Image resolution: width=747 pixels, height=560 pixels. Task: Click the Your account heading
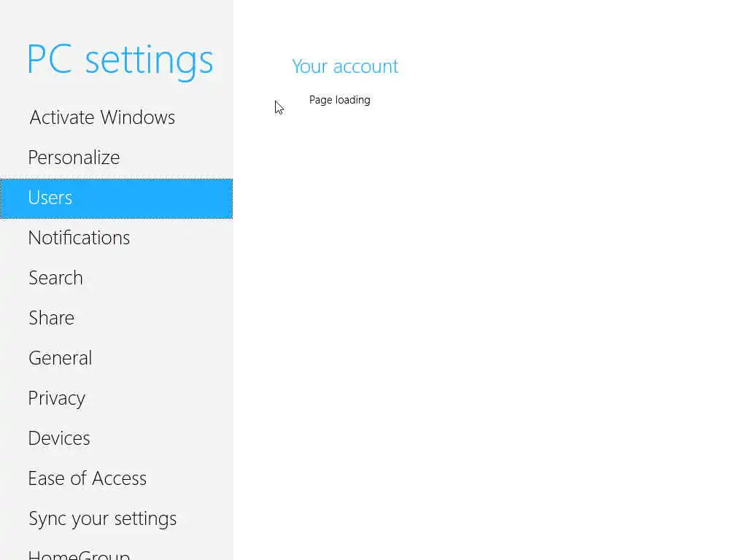click(345, 66)
